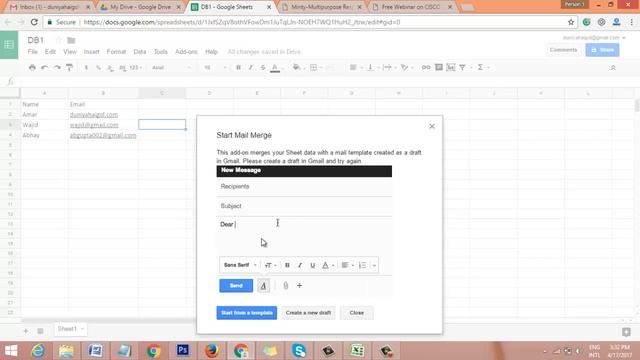640x360 pixels.
Task: Open the account email dropdown
Action: pos(594,38)
